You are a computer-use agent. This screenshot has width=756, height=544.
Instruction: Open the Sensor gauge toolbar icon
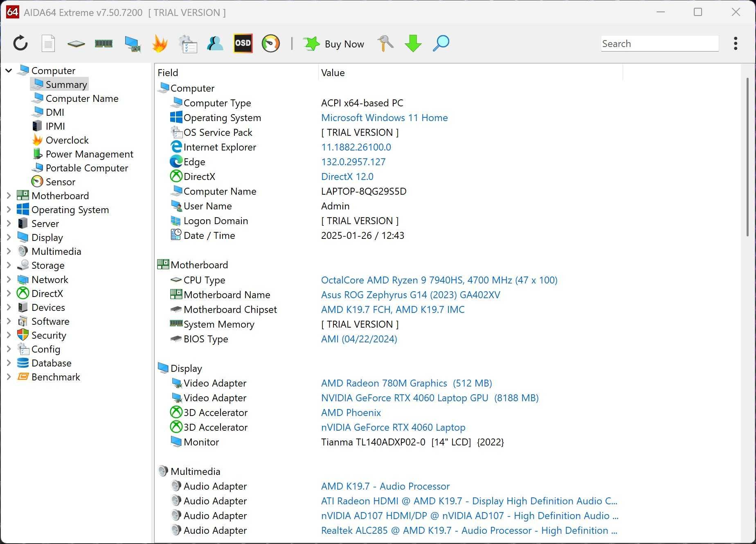271,43
